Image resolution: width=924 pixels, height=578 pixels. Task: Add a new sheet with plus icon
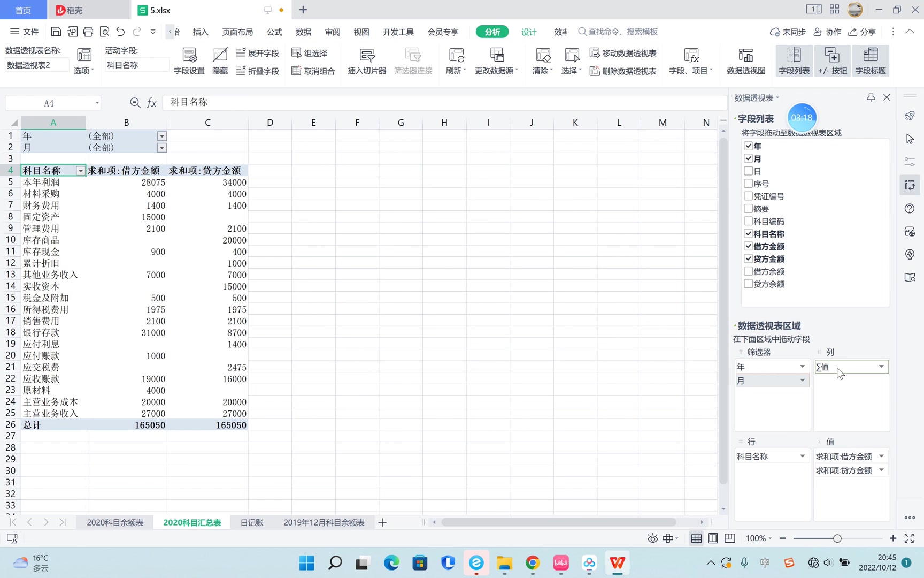tap(382, 522)
